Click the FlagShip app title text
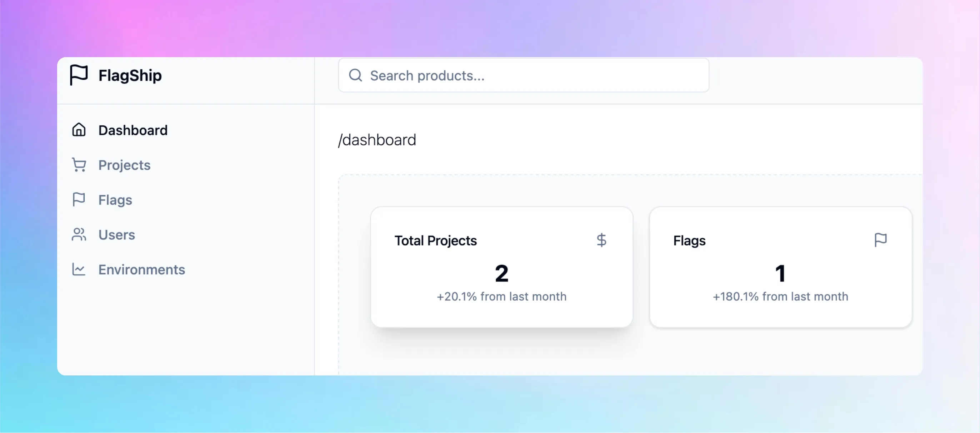The height and width of the screenshot is (433, 980). (130, 75)
